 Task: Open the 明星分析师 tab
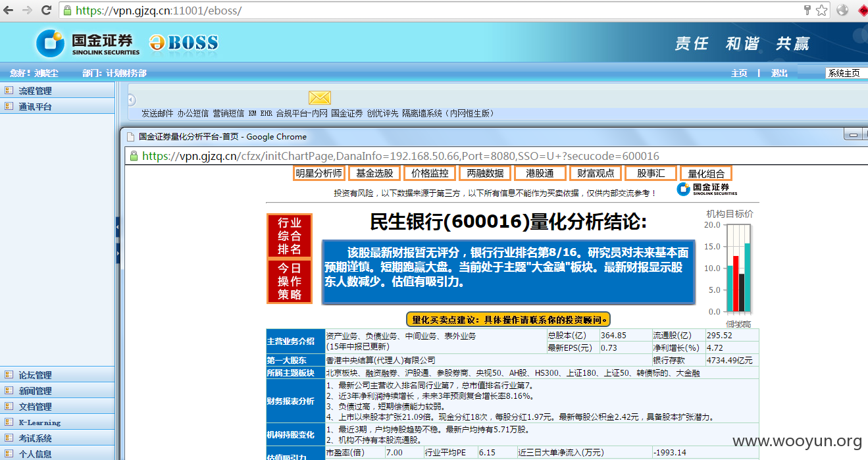tap(319, 173)
